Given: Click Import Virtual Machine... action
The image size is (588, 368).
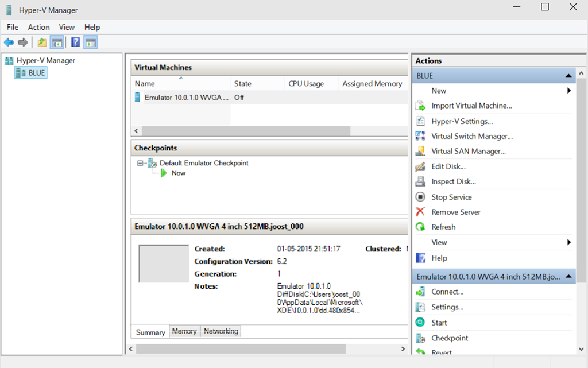Looking at the screenshot, I should pos(471,106).
